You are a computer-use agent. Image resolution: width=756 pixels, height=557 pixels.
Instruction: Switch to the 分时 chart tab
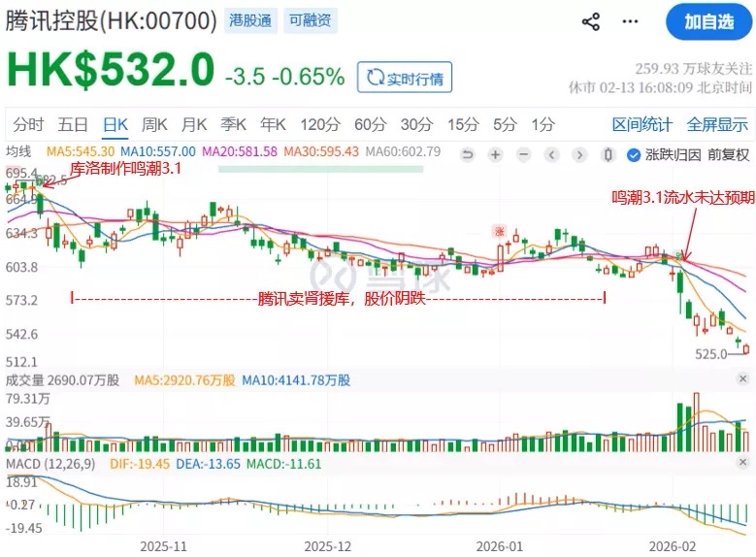click(28, 124)
